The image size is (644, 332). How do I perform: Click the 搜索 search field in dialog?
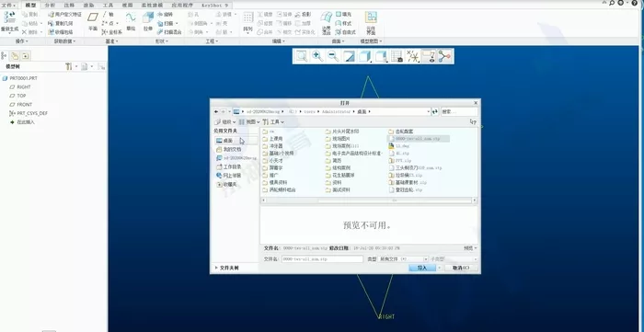(x=459, y=111)
